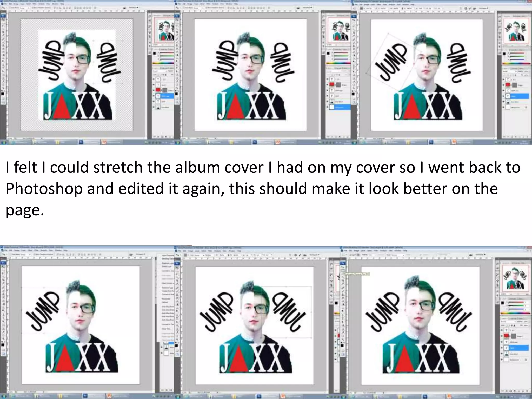Open Windows Start button in top-right screenshot
The width and height of the screenshot is (532, 399).
[x=355, y=142]
